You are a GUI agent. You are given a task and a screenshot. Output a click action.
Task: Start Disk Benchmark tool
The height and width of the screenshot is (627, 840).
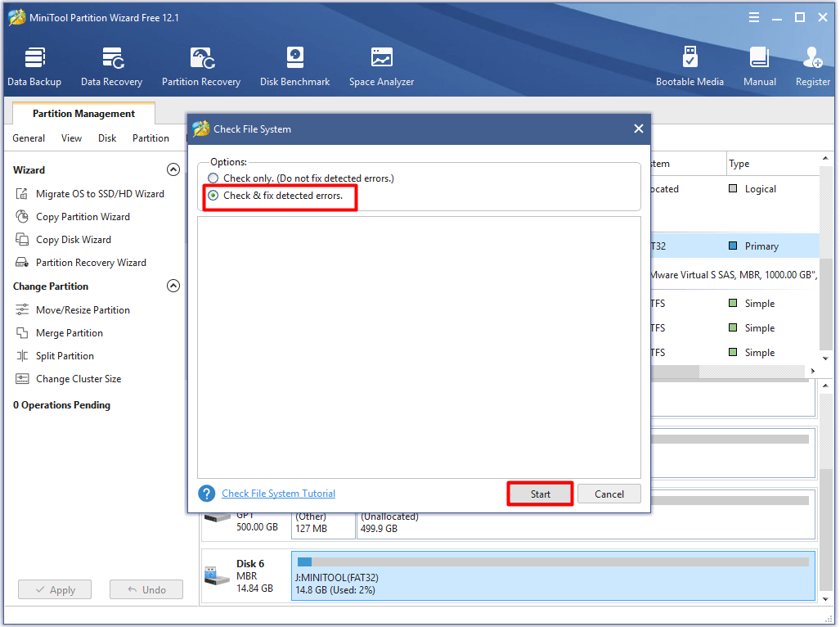(294, 66)
